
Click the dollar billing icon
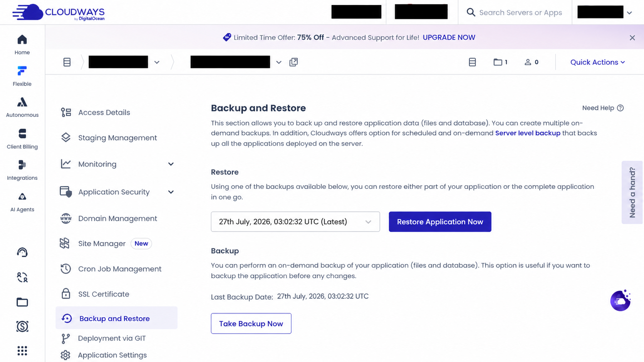coord(22,327)
